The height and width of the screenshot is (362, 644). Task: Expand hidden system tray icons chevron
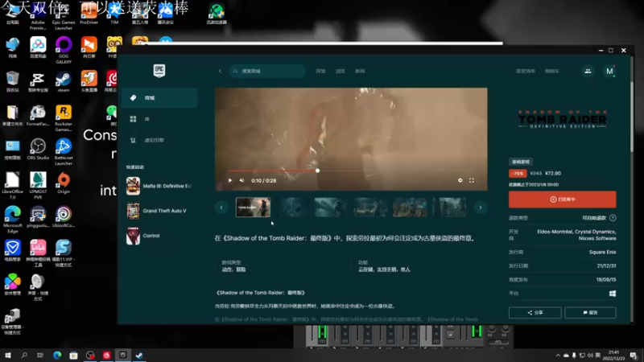[x=558, y=356]
